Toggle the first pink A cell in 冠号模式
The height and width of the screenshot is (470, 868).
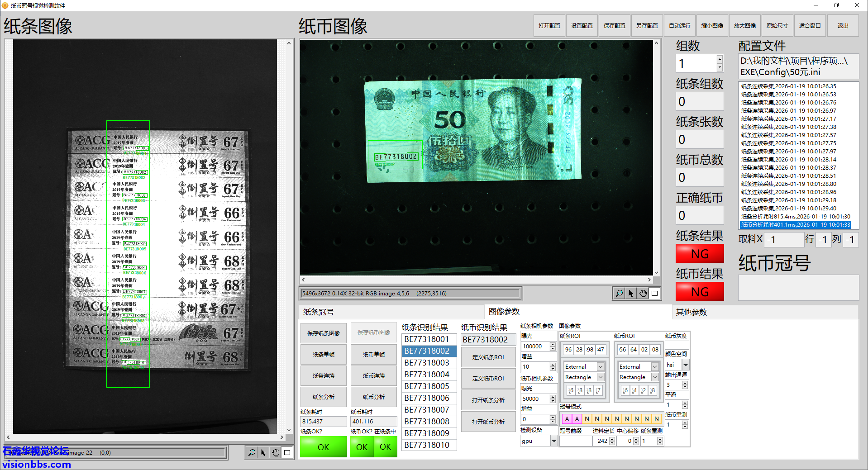coord(567,419)
